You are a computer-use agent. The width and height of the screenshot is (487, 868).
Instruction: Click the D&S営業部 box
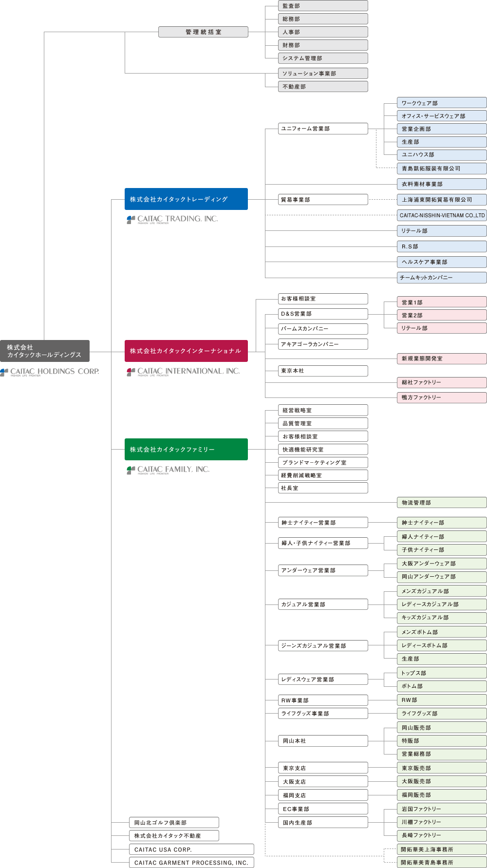pyautogui.click(x=323, y=314)
